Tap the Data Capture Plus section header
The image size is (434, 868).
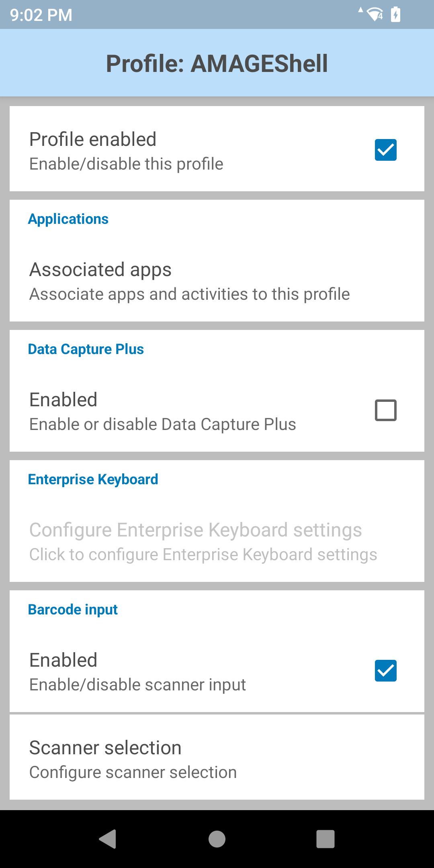click(x=86, y=349)
